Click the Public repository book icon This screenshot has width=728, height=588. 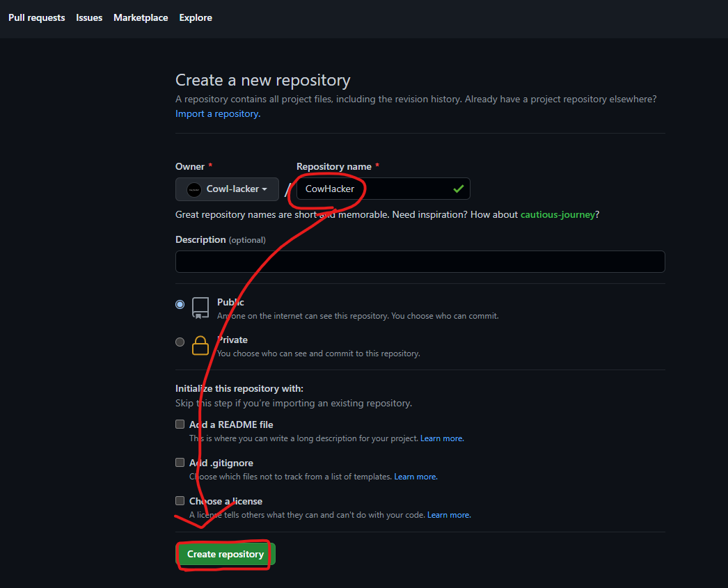pos(200,308)
